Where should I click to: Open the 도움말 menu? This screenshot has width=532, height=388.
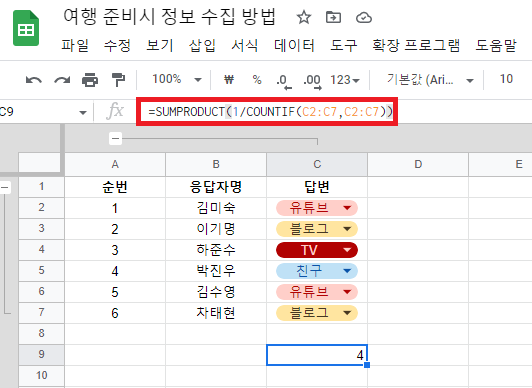(496, 45)
